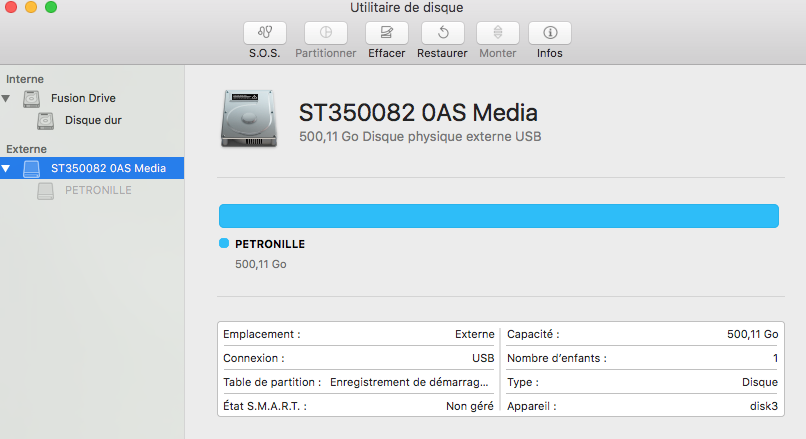Click the blue PETRONILLE legend dot
The width and height of the screenshot is (806, 439).
(x=224, y=243)
